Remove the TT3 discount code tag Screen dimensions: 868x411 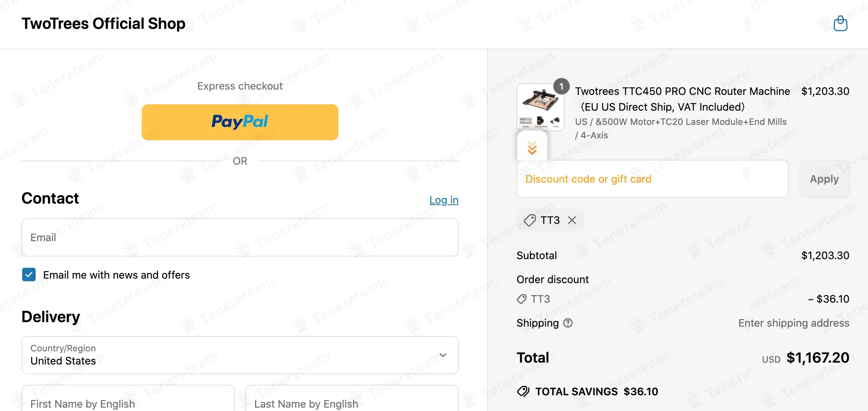click(572, 220)
